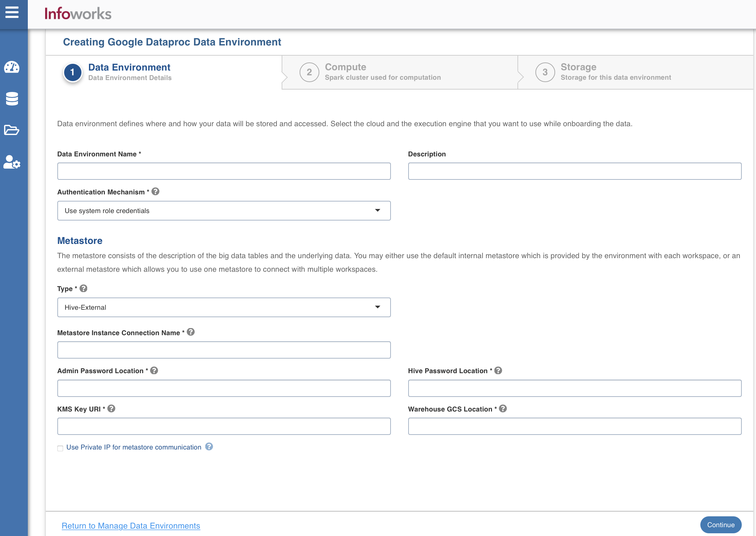The image size is (756, 536).
Task: Open the Metastore Type dropdown showing Hive-External
Action: click(224, 307)
